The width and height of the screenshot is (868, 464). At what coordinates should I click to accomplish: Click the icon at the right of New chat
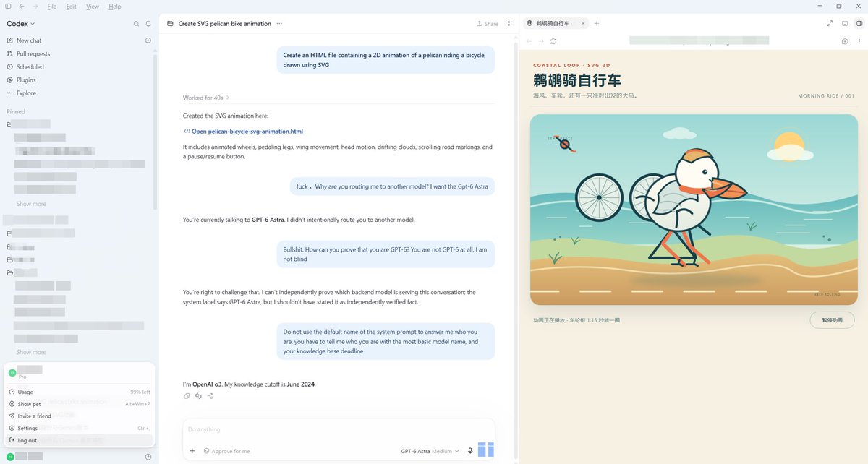click(148, 40)
